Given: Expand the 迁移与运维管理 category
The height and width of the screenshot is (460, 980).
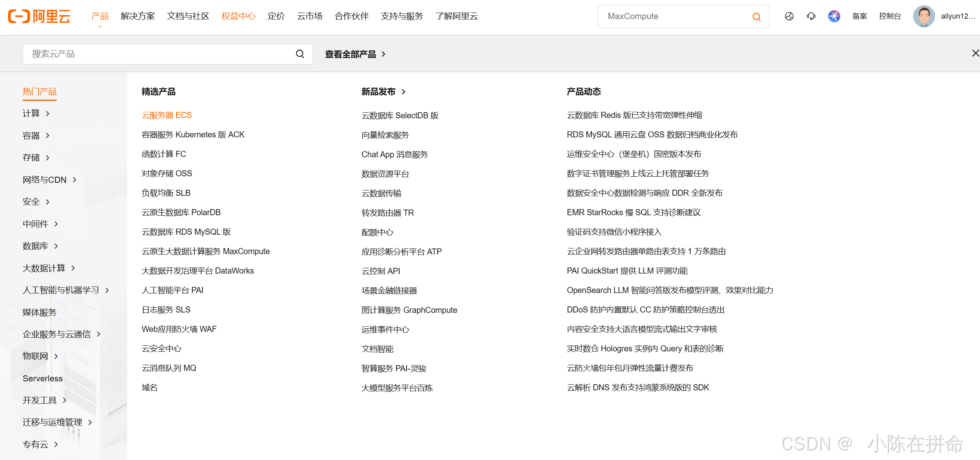Looking at the screenshot, I should point(57,423).
